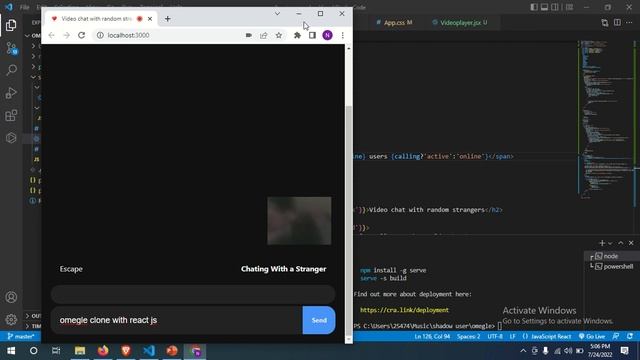
Task: Open VS Code Explorer view icon
Action: click(11, 25)
